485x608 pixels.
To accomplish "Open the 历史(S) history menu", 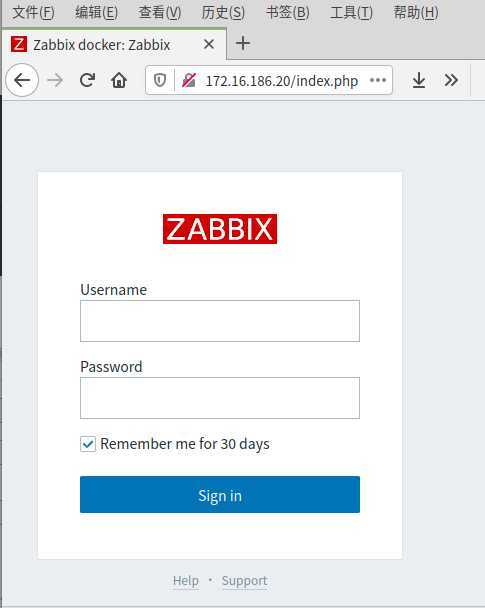I will click(x=223, y=13).
